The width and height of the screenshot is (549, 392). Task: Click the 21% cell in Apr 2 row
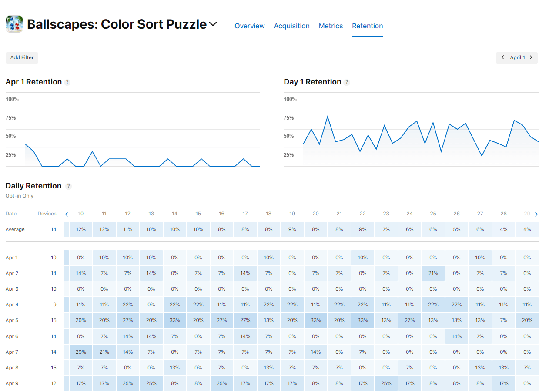pyautogui.click(x=433, y=273)
